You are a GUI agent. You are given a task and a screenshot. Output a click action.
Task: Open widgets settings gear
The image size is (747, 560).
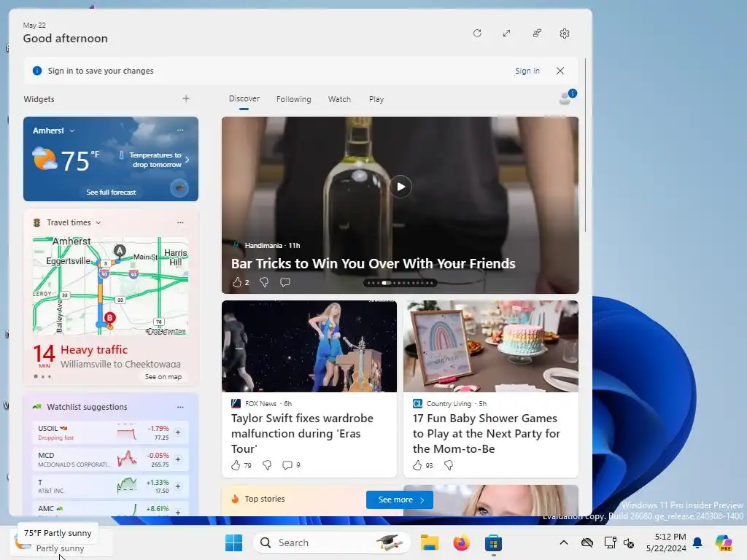coord(565,34)
